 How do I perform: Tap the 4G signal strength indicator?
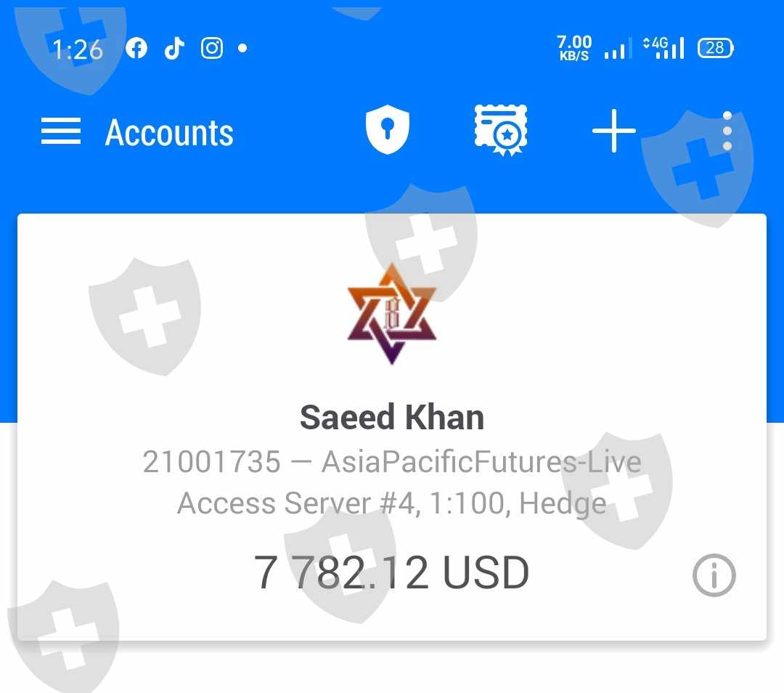(663, 48)
